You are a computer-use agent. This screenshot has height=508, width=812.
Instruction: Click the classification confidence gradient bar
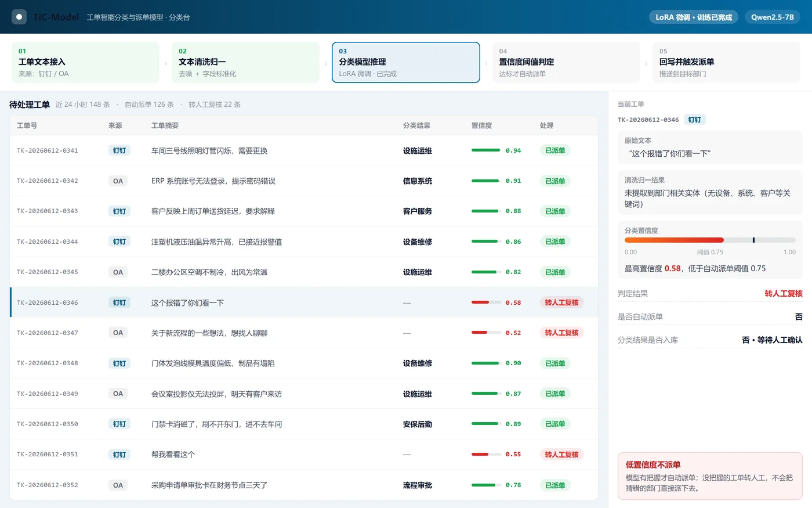(x=710, y=240)
